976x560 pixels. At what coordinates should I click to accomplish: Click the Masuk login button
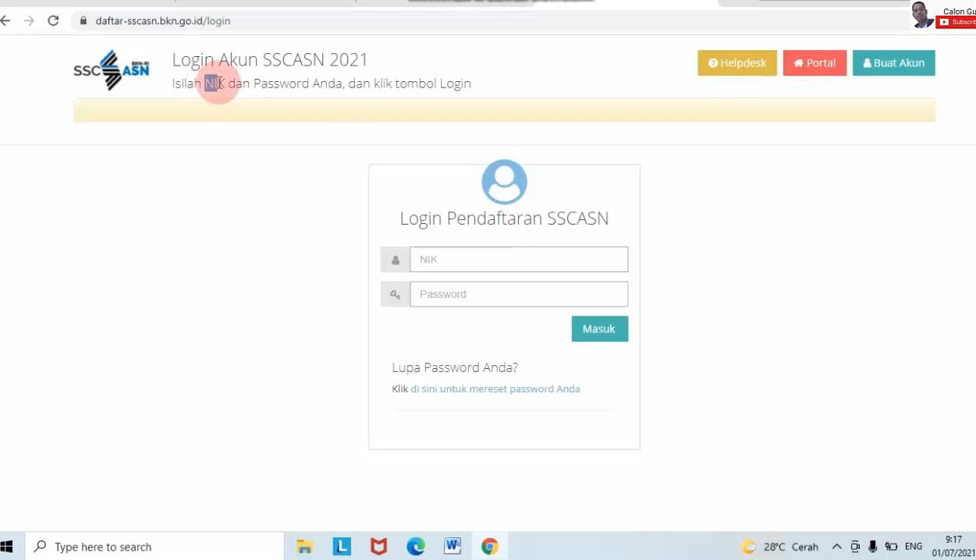point(599,328)
